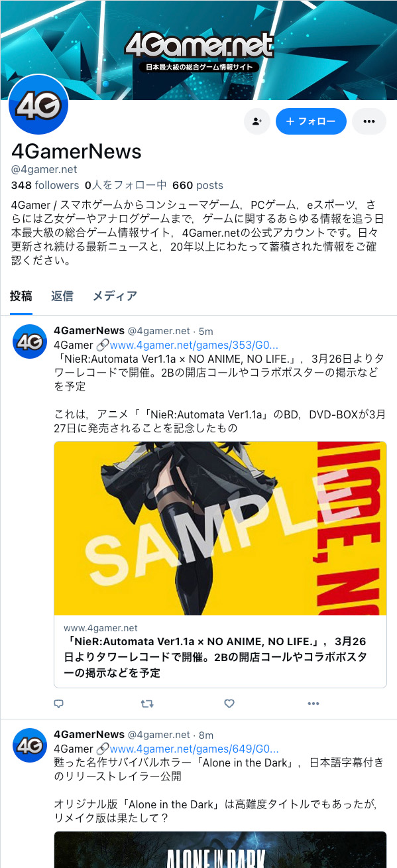Open the Alone in the Dark trailer thumbnail

[x=220, y=849]
